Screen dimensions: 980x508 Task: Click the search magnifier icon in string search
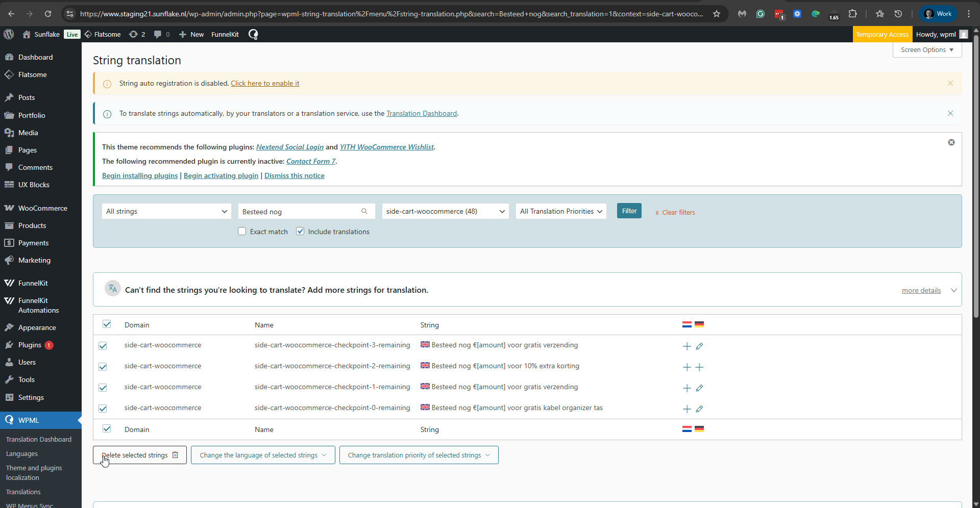pyautogui.click(x=364, y=211)
